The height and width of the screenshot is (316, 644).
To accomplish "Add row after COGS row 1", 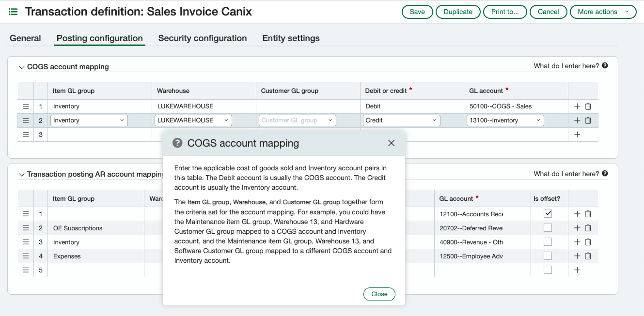I will [x=577, y=106].
